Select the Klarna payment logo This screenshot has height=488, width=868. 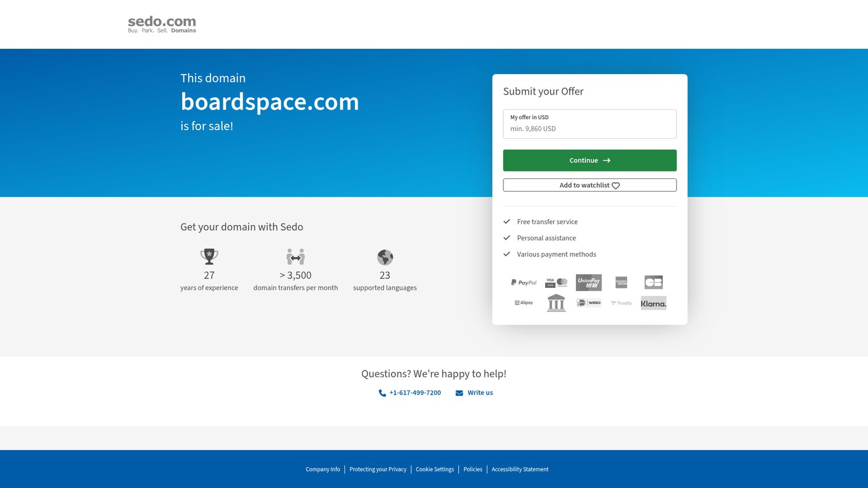[654, 303]
